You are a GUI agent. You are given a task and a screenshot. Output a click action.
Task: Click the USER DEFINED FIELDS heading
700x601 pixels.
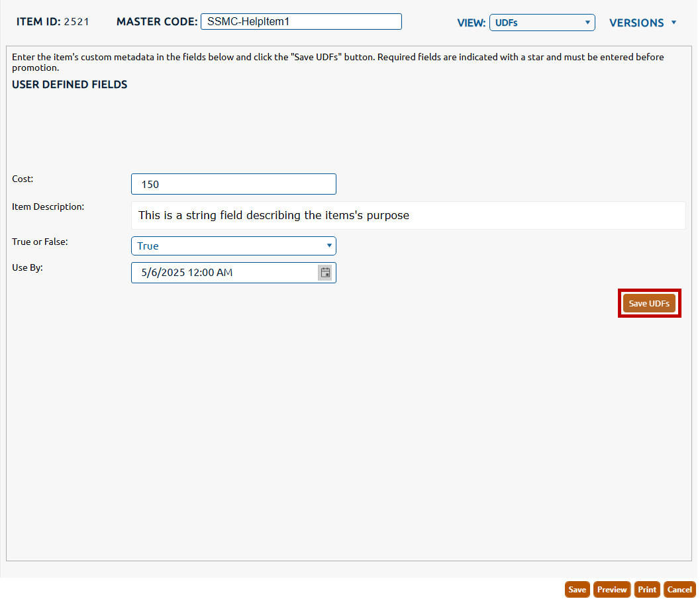click(x=70, y=85)
